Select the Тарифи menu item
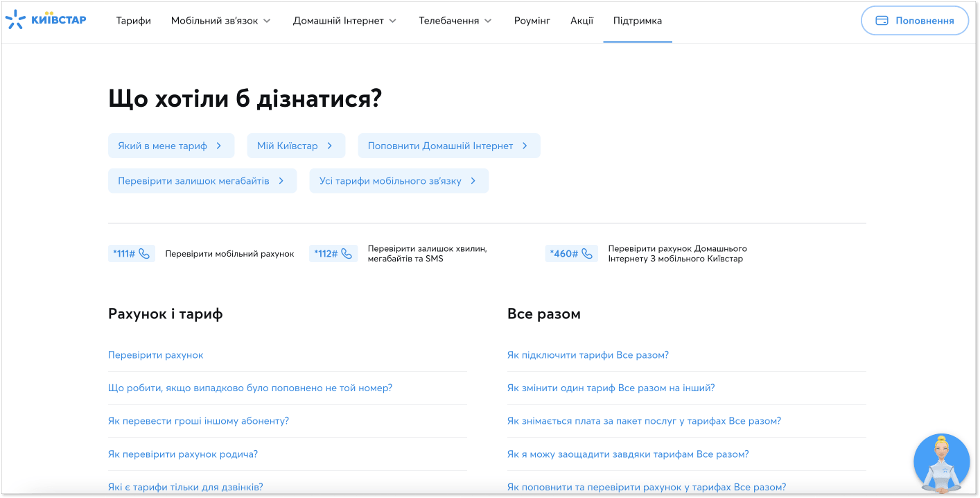This screenshot has height=498, width=980. [x=134, y=20]
